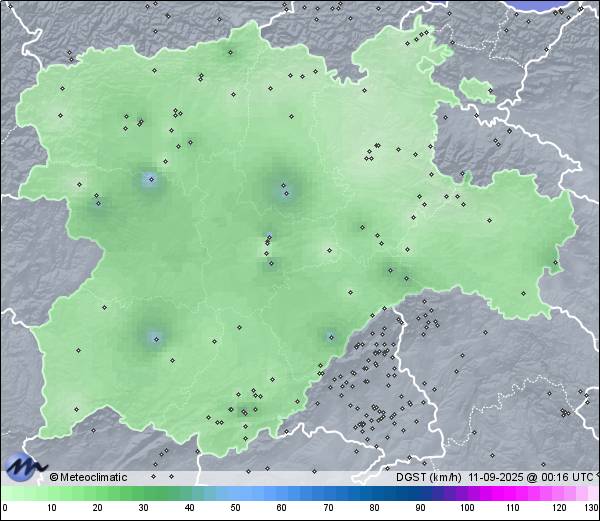Click the ©Meteoclimatic copyright text
The image size is (600, 521).
click(88, 477)
